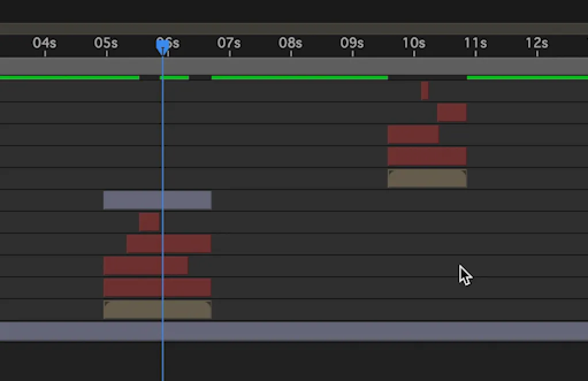Set current time at the 10s mark

click(x=414, y=44)
